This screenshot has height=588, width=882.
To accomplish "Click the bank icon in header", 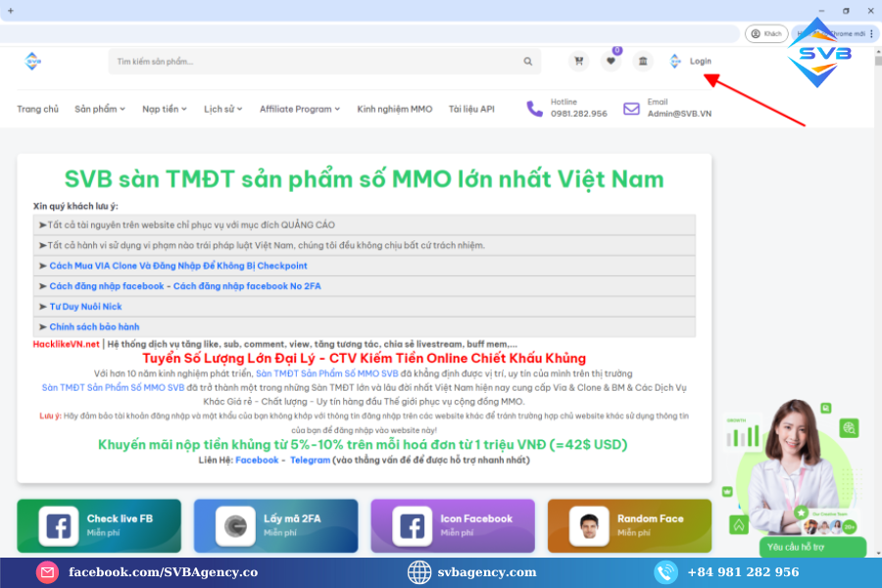I will point(642,62).
